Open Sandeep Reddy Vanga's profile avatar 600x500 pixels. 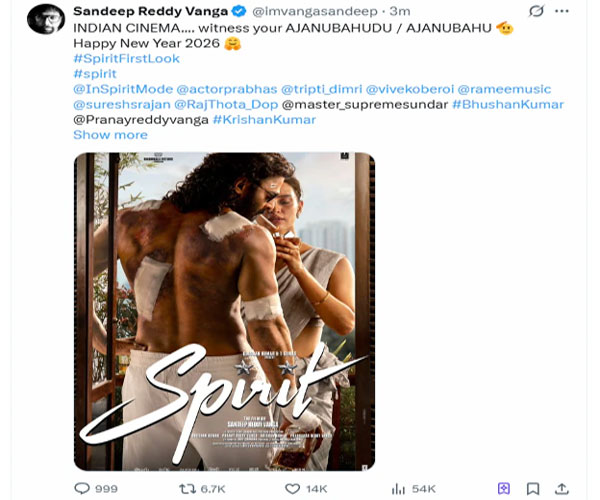[45, 17]
